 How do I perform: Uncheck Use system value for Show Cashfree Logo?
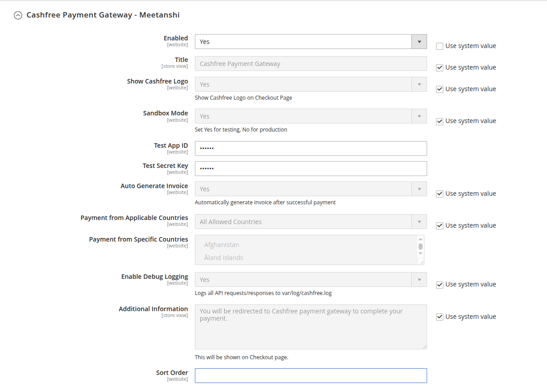[440, 89]
